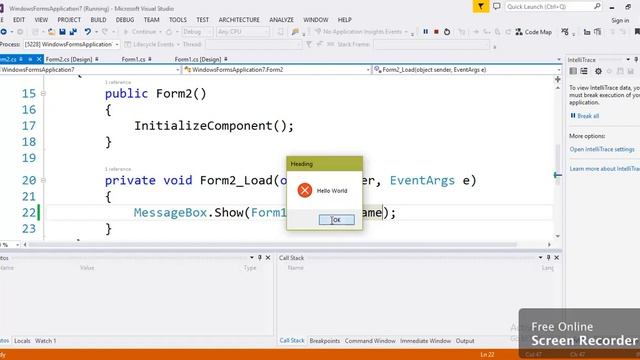Switch to the Watch 1 tab
This screenshot has height=360, width=640.
(45, 340)
